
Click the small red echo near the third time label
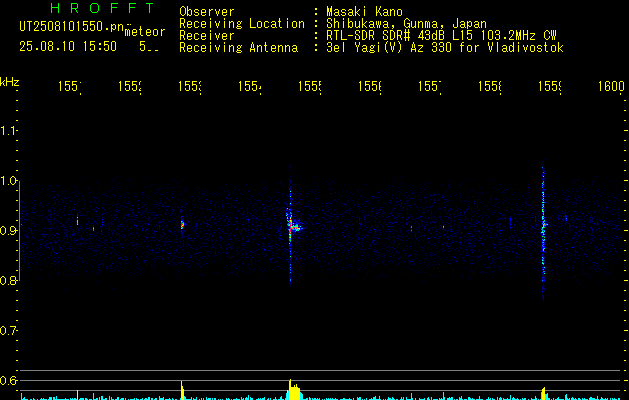(182, 225)
